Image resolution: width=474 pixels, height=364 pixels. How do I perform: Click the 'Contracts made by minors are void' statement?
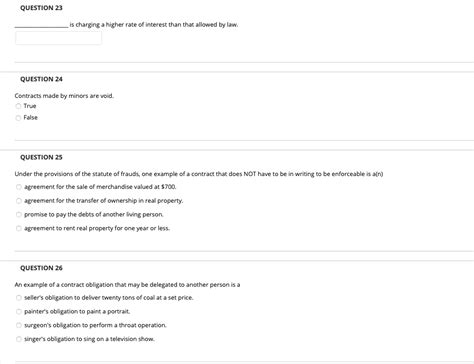tap(64, 96)
